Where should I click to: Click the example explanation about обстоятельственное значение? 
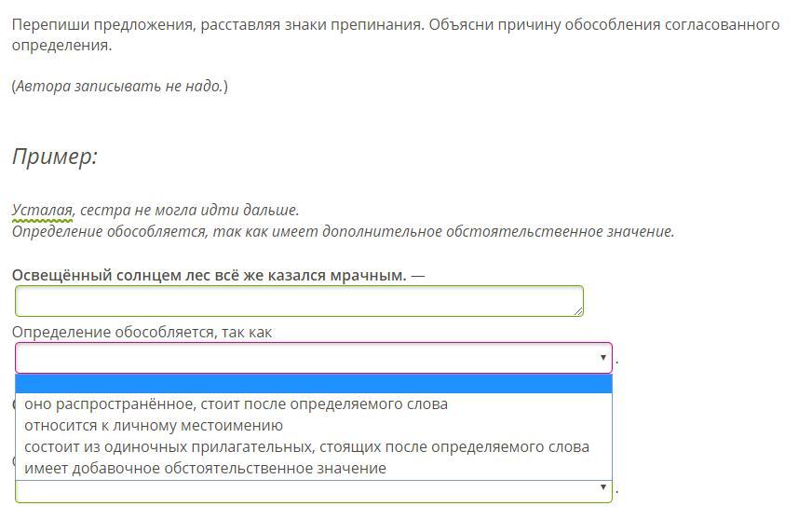[343, 232]
